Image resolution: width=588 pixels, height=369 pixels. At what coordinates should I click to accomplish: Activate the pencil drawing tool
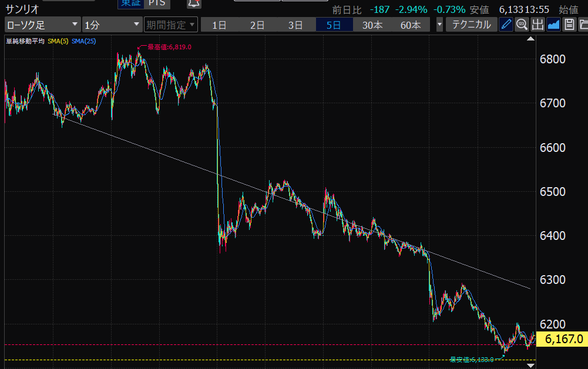pos(506,25)
